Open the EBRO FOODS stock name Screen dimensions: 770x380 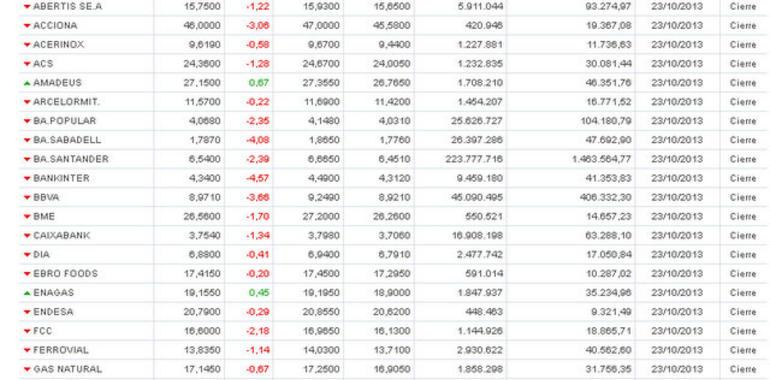point(65,273)
